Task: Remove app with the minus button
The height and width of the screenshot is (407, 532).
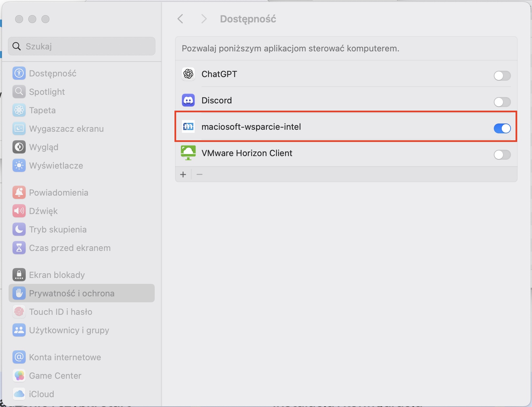Action: click(x=199, y=174)
